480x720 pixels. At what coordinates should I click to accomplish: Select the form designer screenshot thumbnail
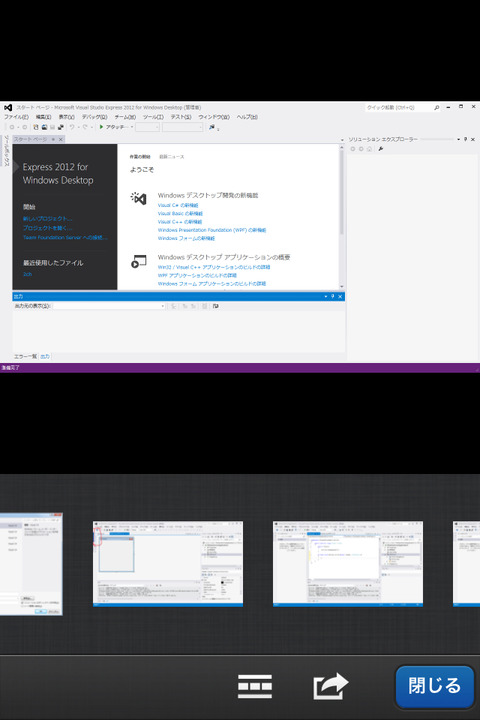(x=168, y=563)
